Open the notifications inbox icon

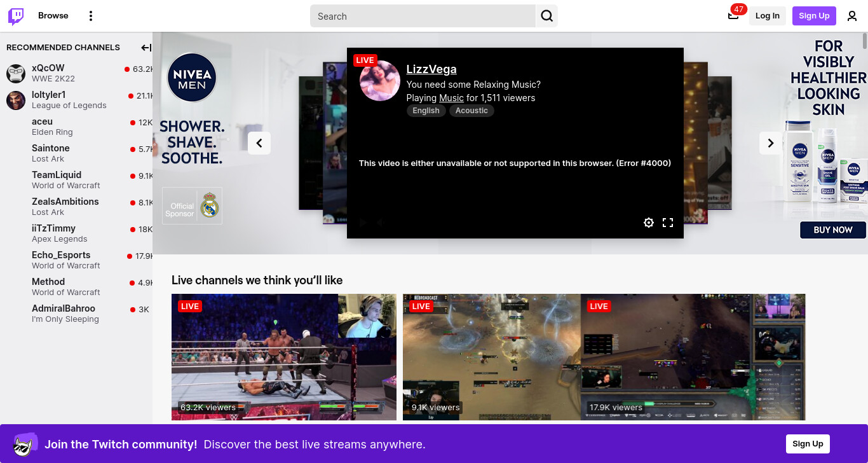(x=733, y=15)
